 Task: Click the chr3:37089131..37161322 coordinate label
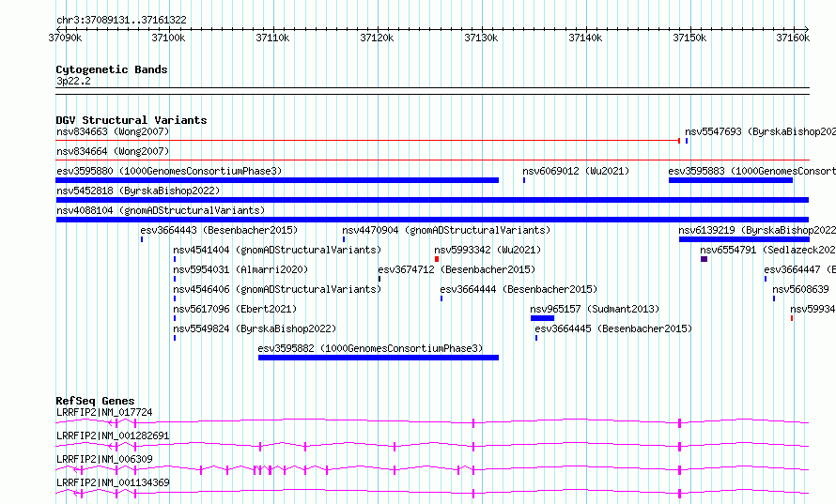click(x=121, y=21)
